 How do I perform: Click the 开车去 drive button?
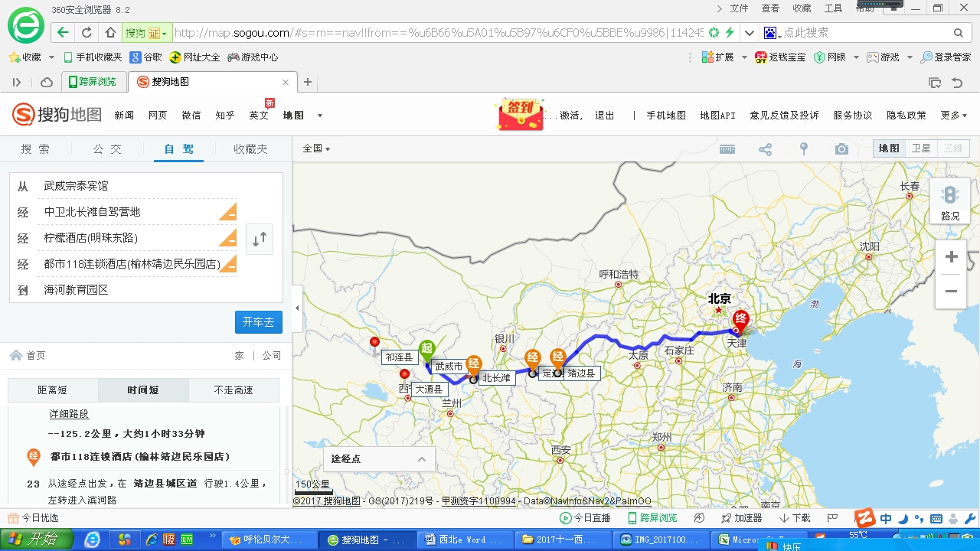(x=258, y=322)
